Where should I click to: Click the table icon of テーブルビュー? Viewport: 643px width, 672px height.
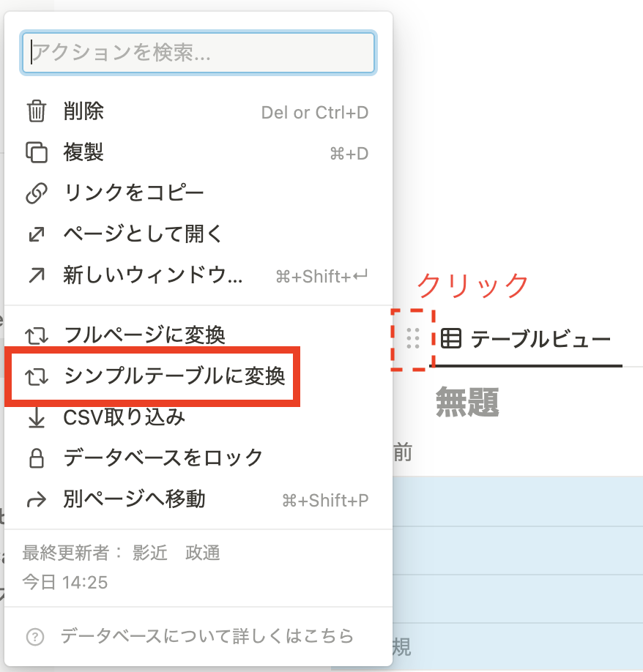coord(451,339)
